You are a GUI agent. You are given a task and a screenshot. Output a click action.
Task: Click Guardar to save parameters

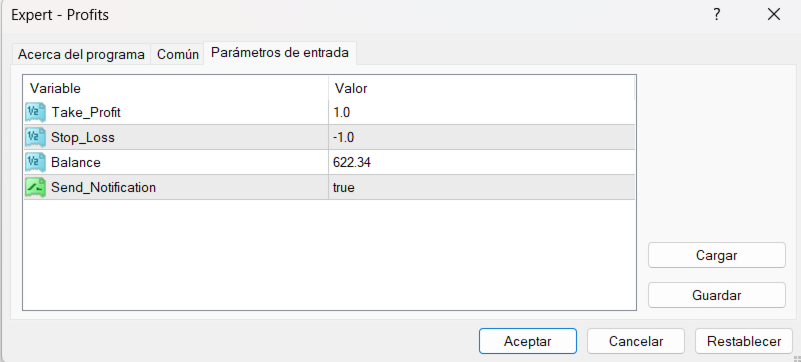(x=717, y=295)
